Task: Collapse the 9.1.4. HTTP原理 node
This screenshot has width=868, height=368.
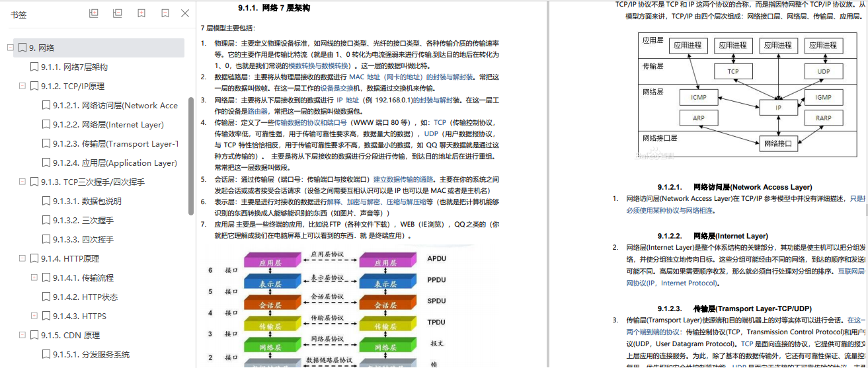Action: click(x=22, y=258)
